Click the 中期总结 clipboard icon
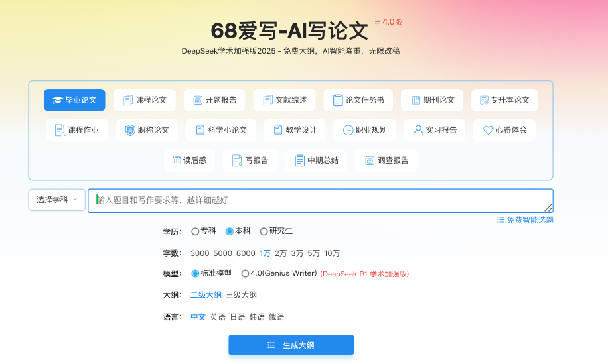The width and height of the screenshot is (608, 364). 300,160
